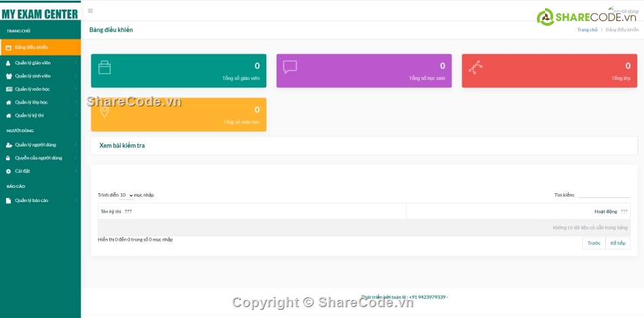The width and height of the screenshot is (644, 318).
Task: Sort table by Tên kỳ thi column header
Action: 111,212
